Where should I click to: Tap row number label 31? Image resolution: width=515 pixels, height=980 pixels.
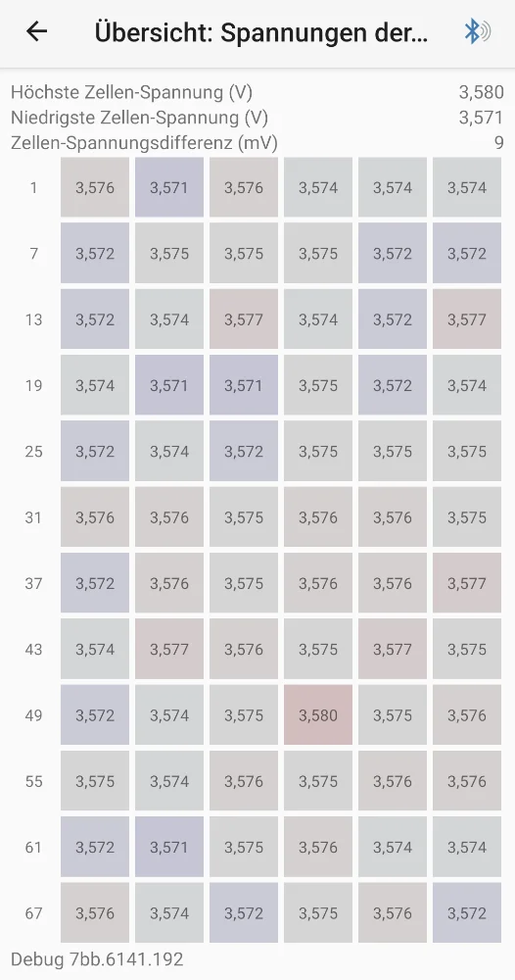click(33, 517)
